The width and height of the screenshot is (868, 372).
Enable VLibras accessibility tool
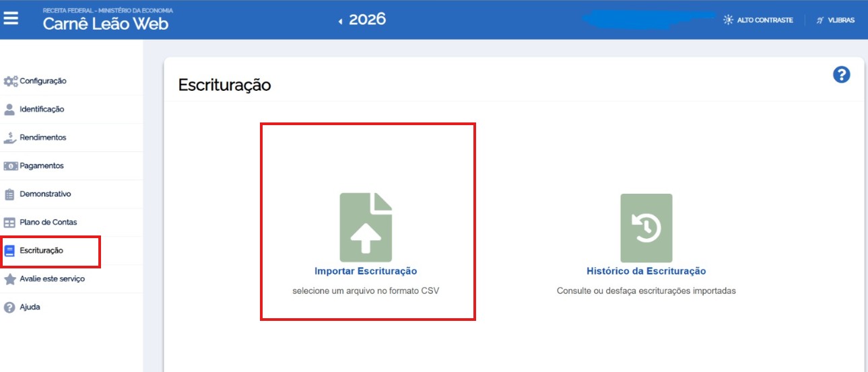pyautogui.click(x=835, y=20)
